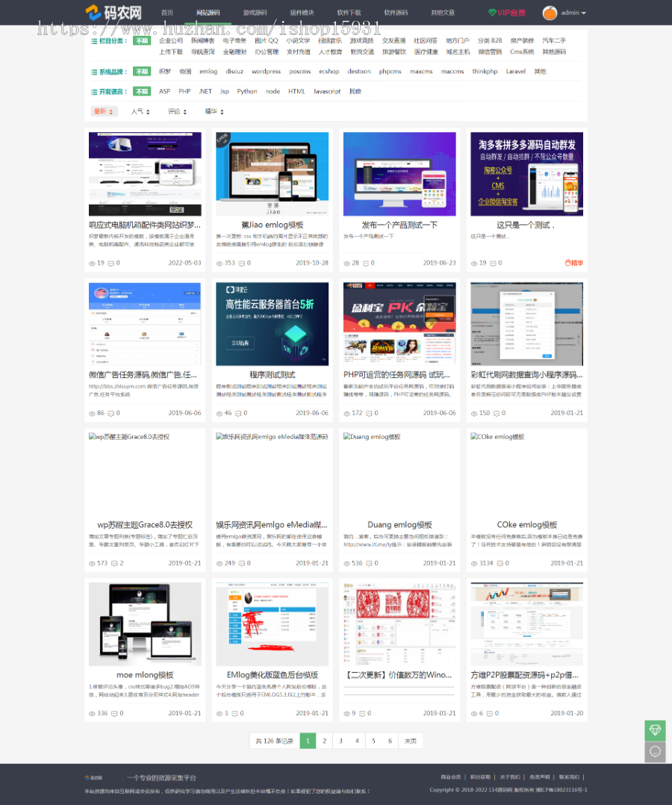Select 不限 in 系统品牌 filter
The width and height of the screenshot is (672, 805).
coord(142,72)
